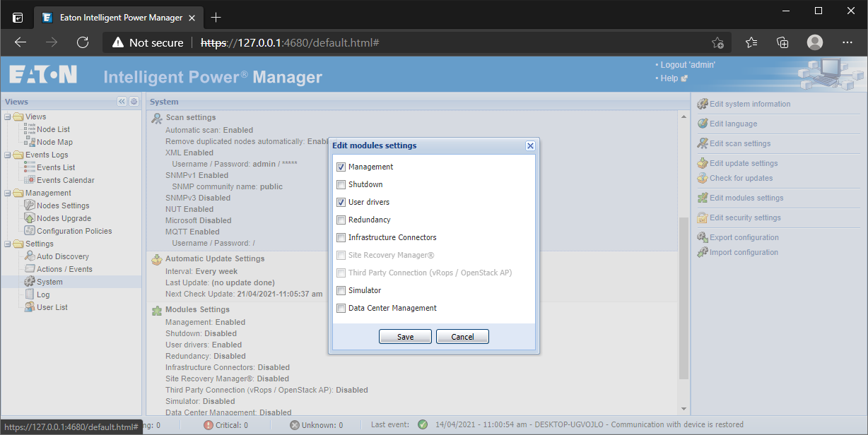This screenshot has width=868, height=435.
Task: Open the browser profile icon
Action: [x=815, y=42]
